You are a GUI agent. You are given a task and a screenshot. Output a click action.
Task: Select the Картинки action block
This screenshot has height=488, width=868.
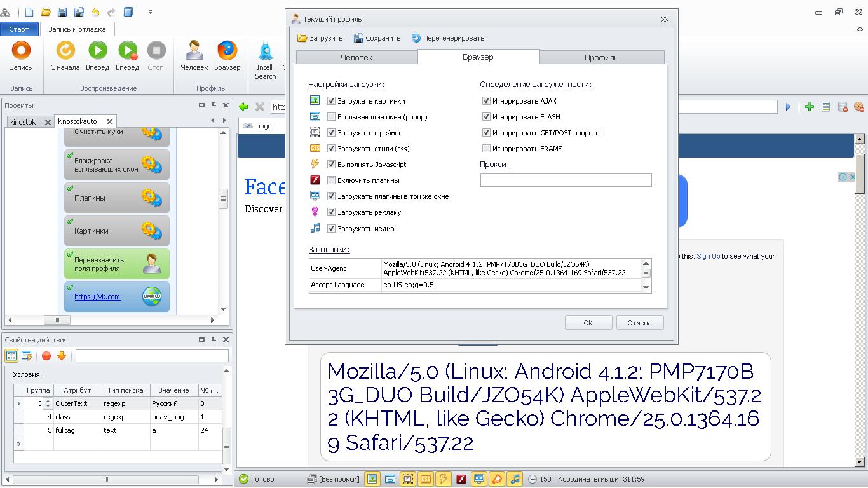click(x=117, y=231)
